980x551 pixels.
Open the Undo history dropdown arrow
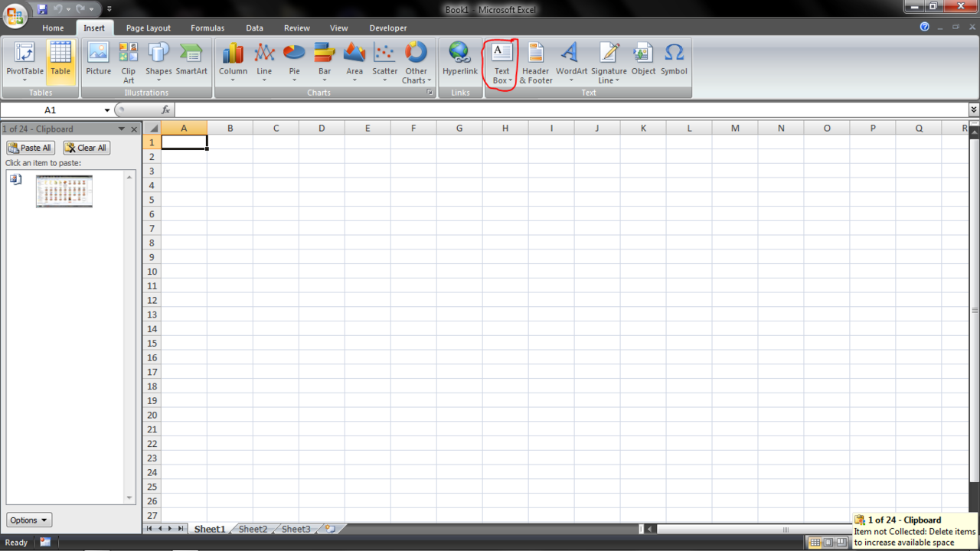pos(68,9)
